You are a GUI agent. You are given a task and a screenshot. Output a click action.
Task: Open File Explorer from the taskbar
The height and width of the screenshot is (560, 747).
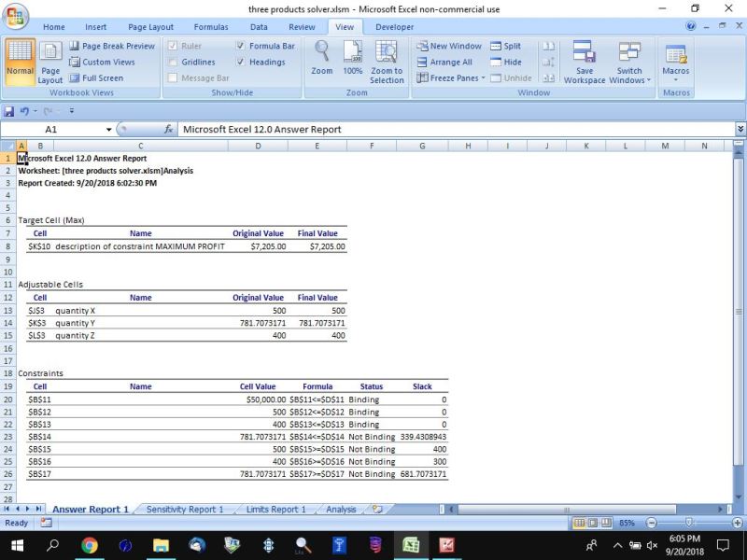tap(161, 545)
